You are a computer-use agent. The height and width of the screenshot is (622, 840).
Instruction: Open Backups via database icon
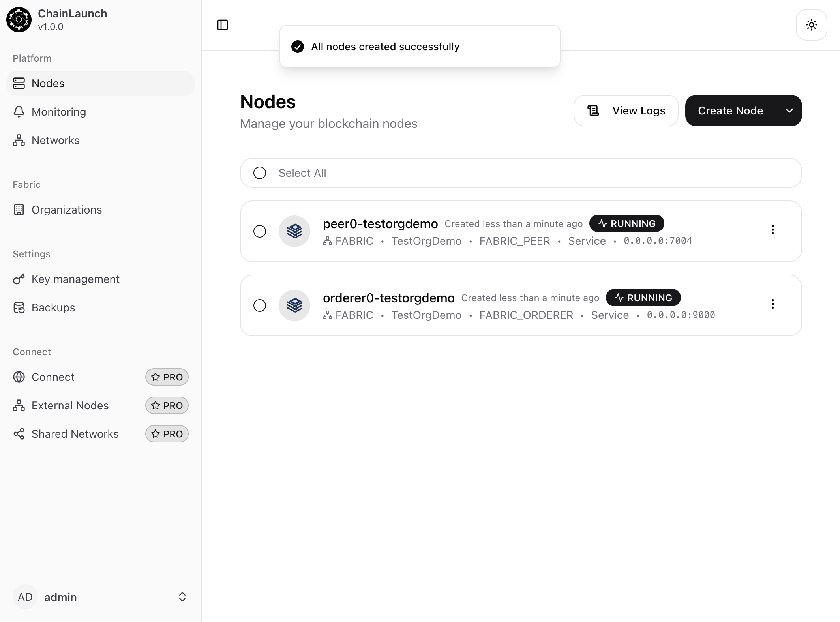19,307
